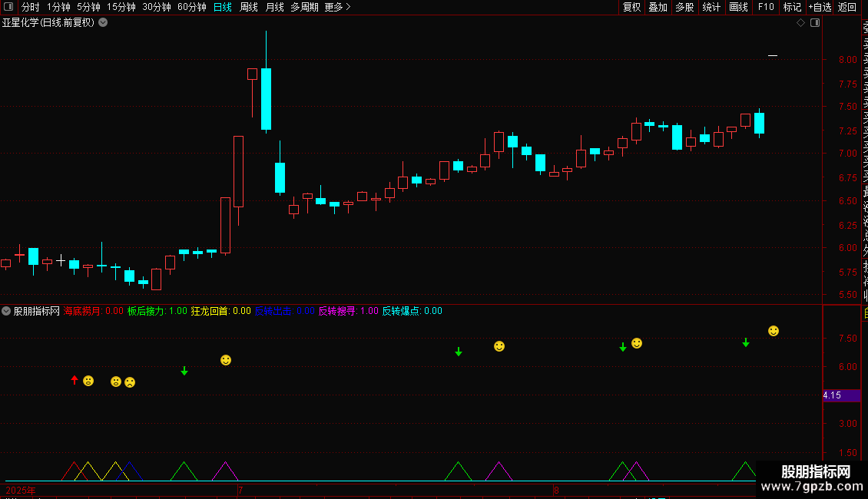Viewport: 868px width, 499px height.
Task: Click the tallest cyan candle near the 8.00 peak
Action: pyautogui.click(x=266, y=99)
